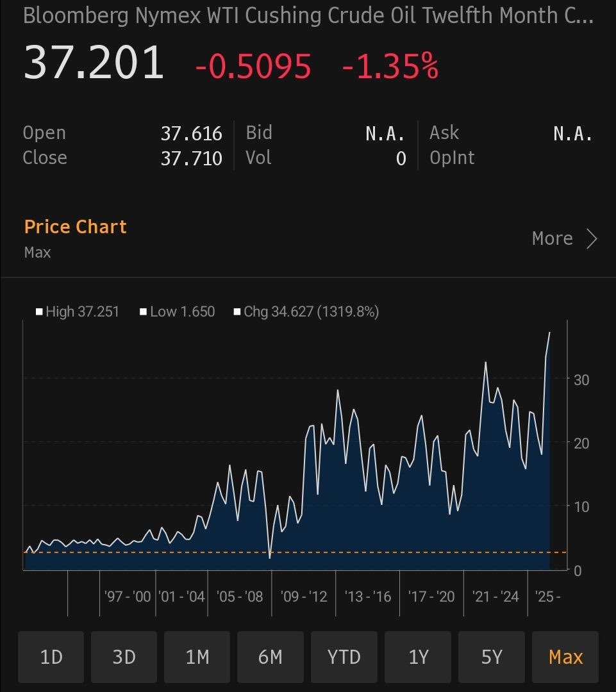Screen dimensions: 616x692
Task: Select the 3D time range
Action: point(124,657)
